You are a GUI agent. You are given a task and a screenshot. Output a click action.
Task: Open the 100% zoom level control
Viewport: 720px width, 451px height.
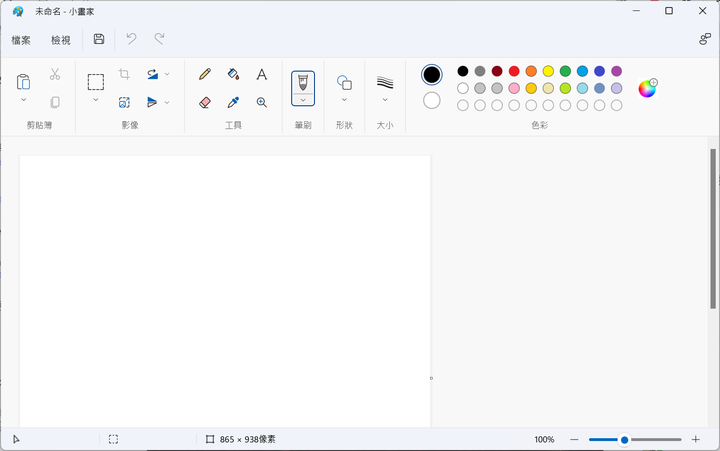point(544,440)
